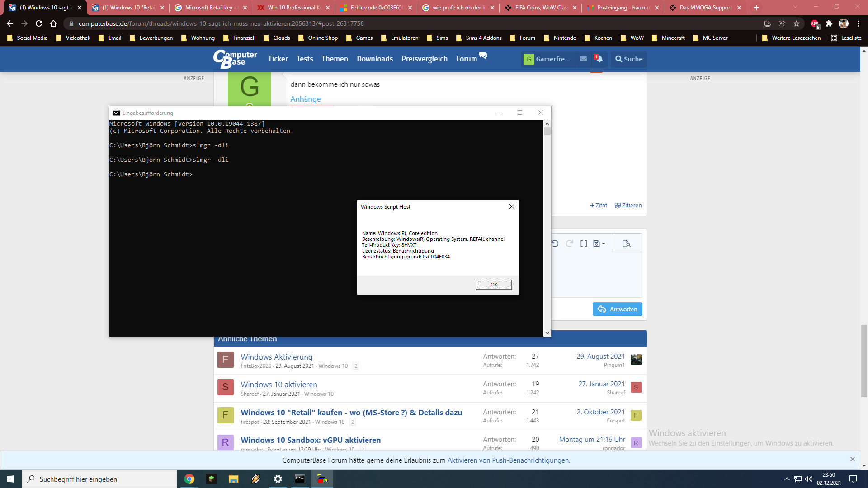Switch to Microsoft Retail key tab

click(210, 8)
